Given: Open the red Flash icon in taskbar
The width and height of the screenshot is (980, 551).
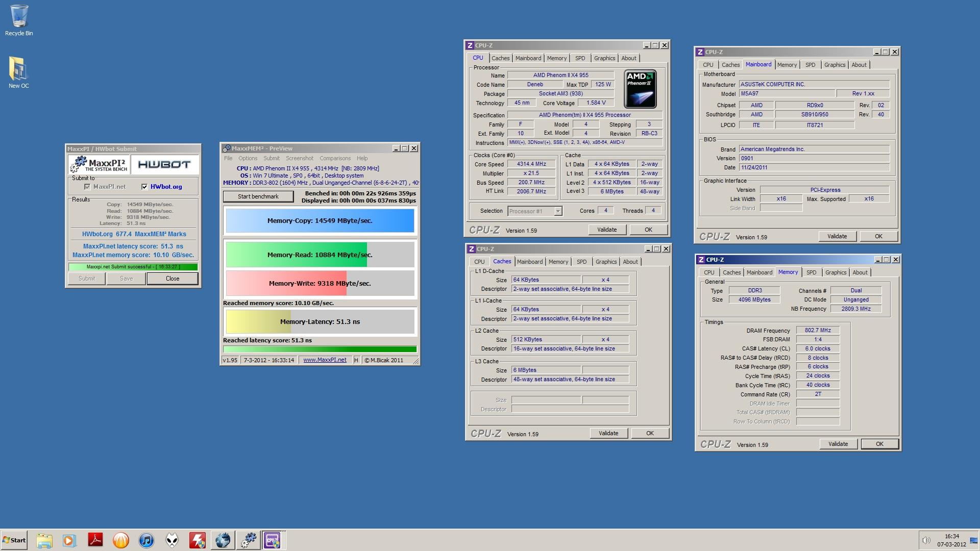Looking at the screenshot, I should [198, 540].
